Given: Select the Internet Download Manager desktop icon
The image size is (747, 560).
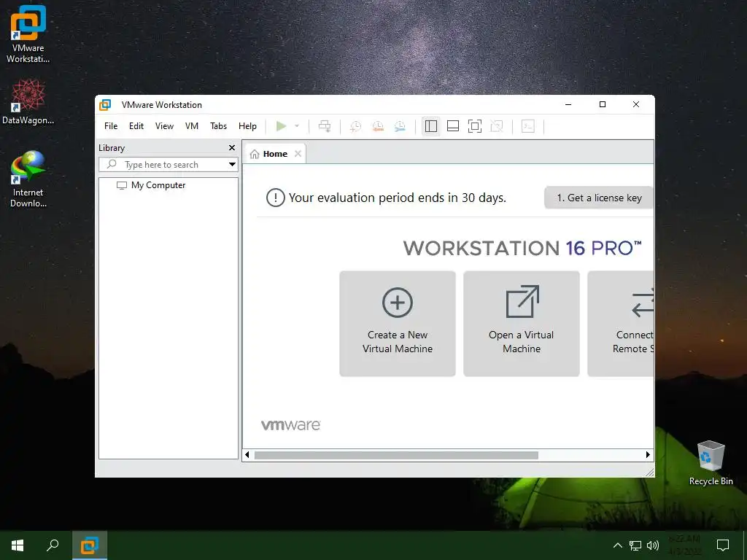Looking at the screenshot, I should coord(28,179).
